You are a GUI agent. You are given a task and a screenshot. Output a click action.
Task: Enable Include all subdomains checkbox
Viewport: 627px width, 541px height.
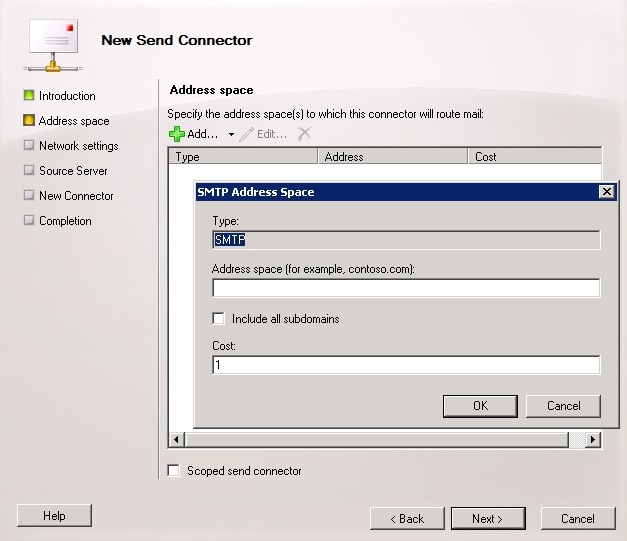[x=218, y=319]
